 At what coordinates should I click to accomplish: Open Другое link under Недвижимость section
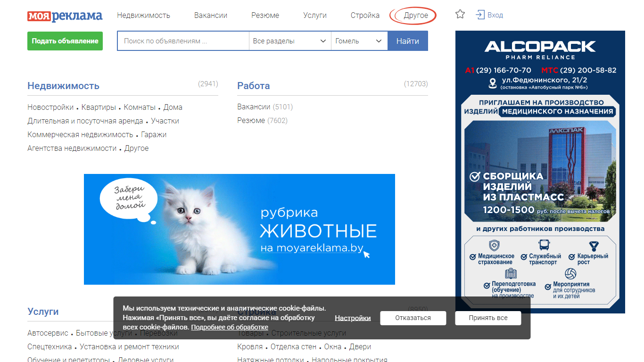[x=136, y=148]
